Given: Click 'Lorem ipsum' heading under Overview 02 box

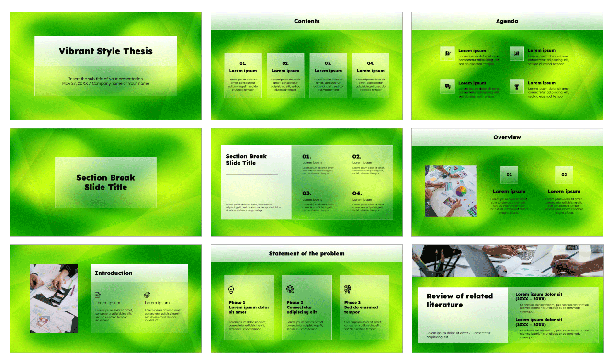Looking at the screenshot, I should click(x=564, y=191).
